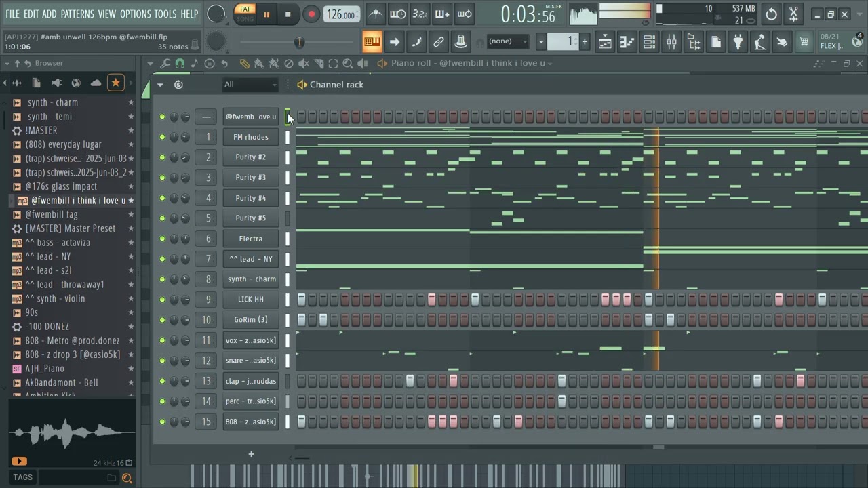Open the shopping cart content library

pos(804,42)
